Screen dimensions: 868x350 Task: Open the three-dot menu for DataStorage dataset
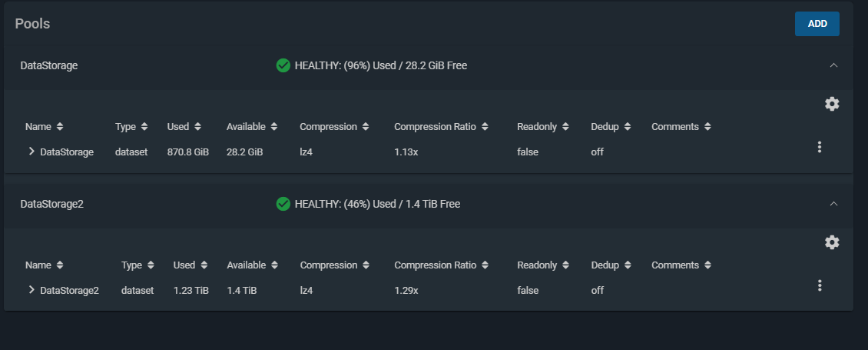point(820,147)
